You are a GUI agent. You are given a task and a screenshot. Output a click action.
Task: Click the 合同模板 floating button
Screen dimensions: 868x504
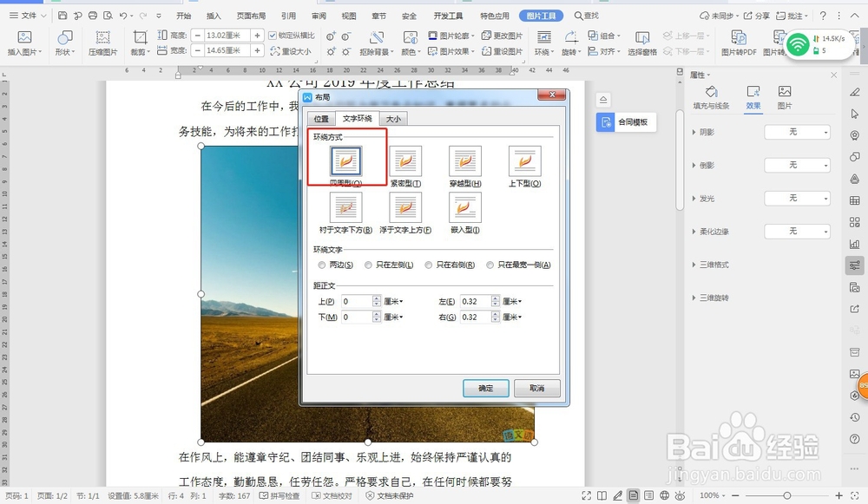click(x=626, y=122)
